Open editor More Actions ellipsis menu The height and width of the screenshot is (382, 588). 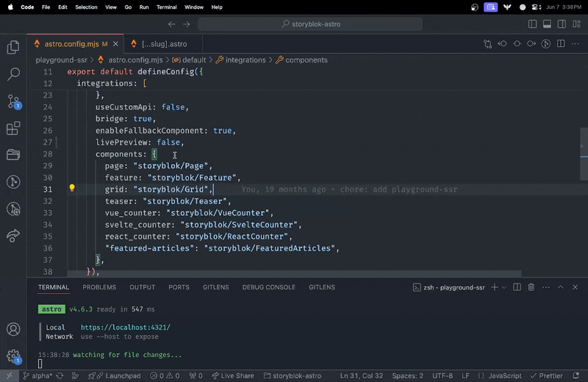[574, 44]
